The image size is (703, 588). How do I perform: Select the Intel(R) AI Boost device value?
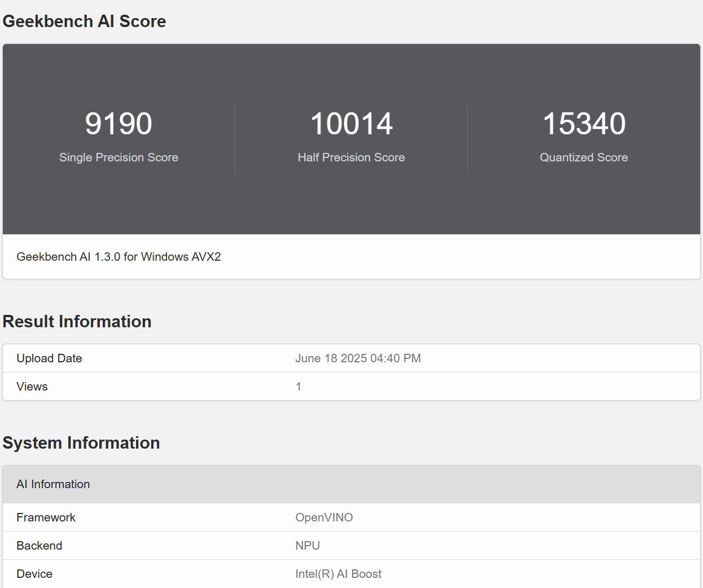339,574
